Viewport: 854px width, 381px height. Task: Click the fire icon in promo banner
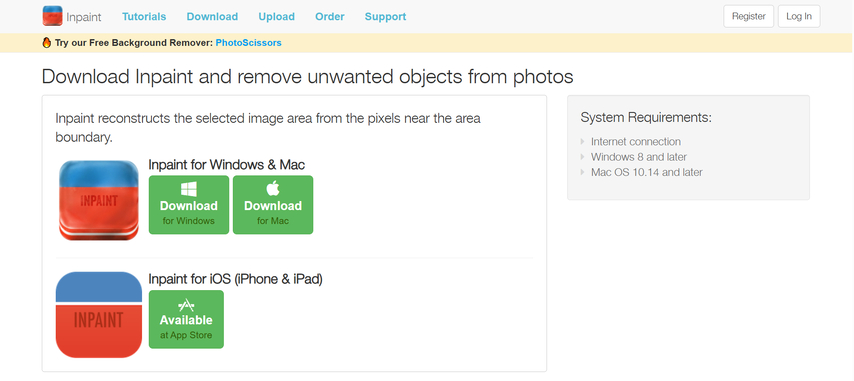47,42
